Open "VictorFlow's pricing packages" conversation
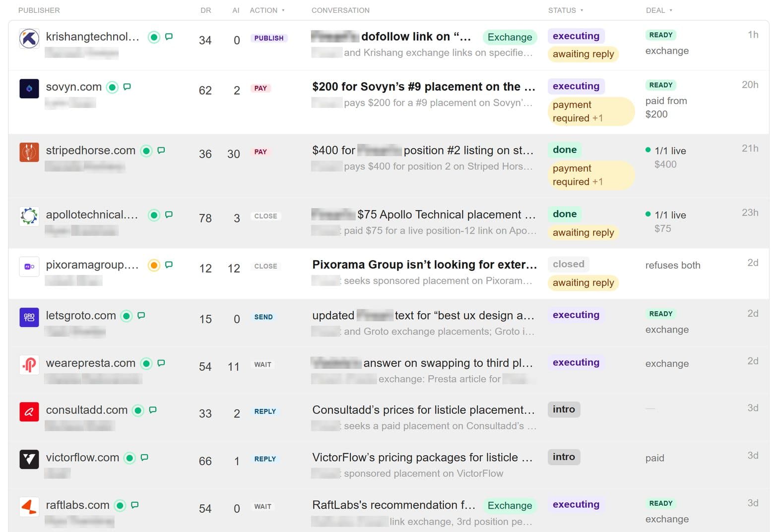Image resolution: width=778 pixels, height=532 pixels. tap(422, 458)
